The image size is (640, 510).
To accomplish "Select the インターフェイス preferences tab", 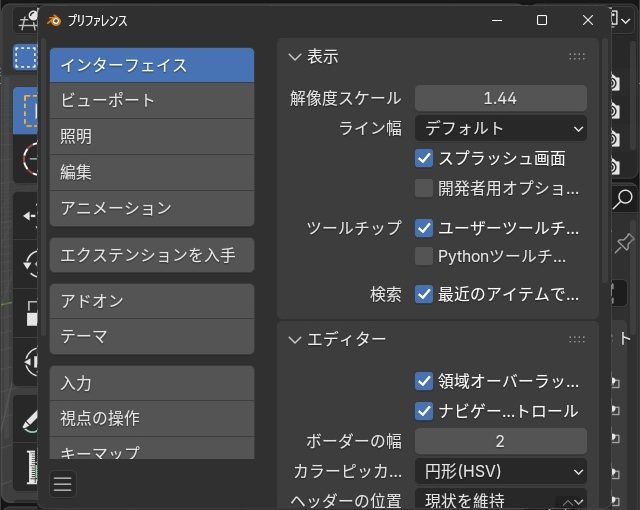I will [x=152, y=65].
